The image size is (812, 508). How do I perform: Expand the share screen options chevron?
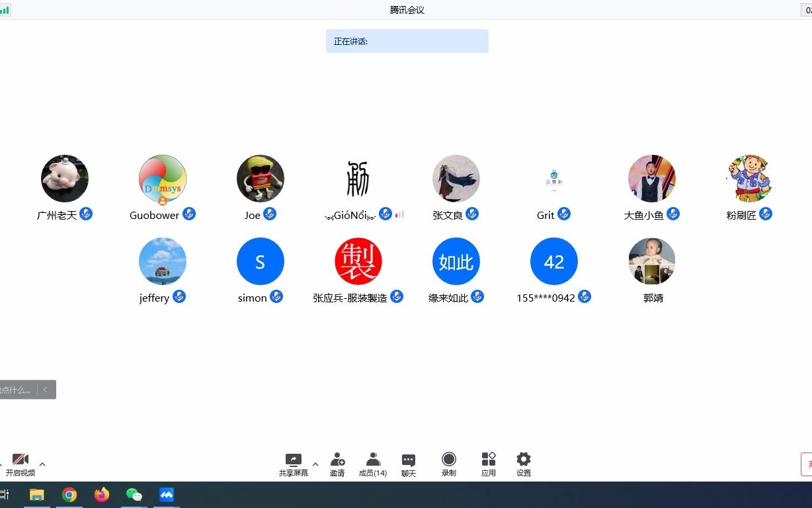coord(316,463)
